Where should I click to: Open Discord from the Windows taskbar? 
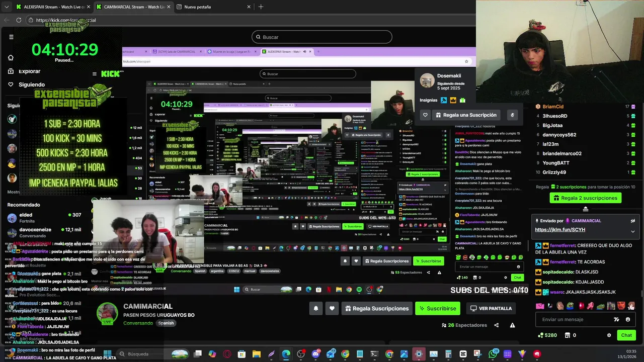[x=315, y=354]
